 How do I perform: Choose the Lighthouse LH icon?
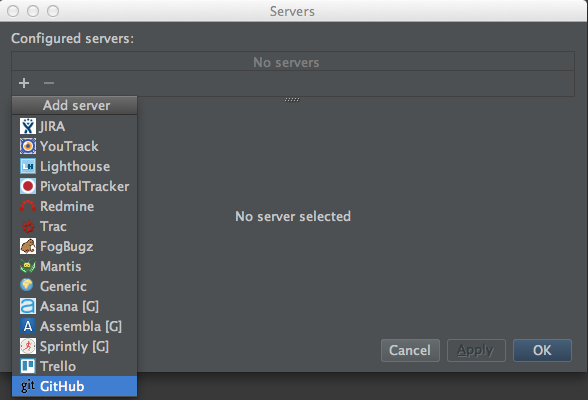pyautogui.click(x=28, y=166)
